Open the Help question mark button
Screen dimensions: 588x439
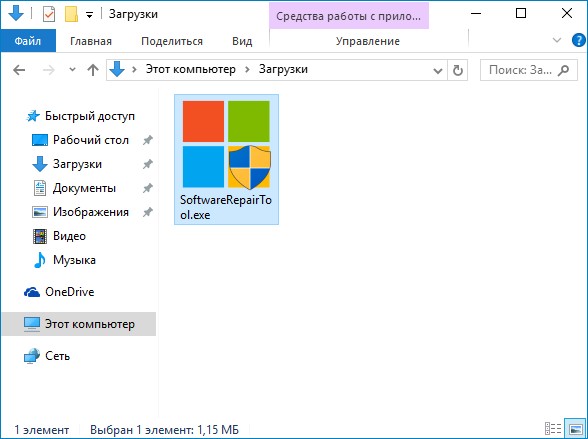tap(579, 40)
